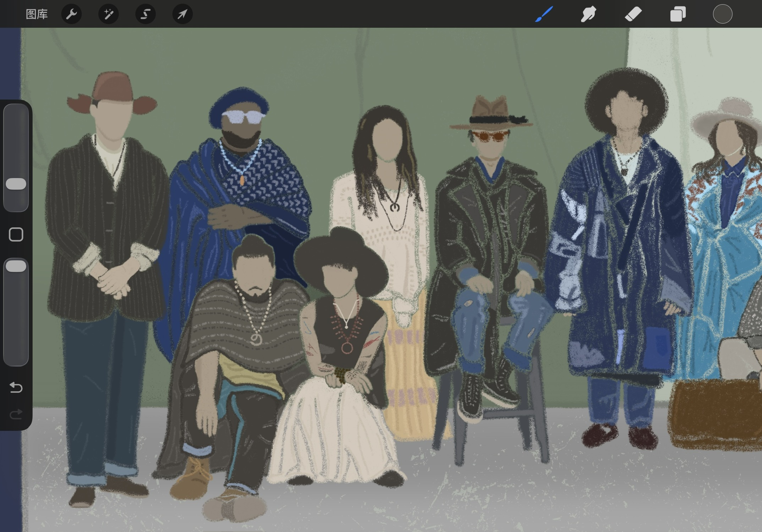Open the Actions wrench menu
The width and height of the screenshot is (762, 532).
point(71,14)
